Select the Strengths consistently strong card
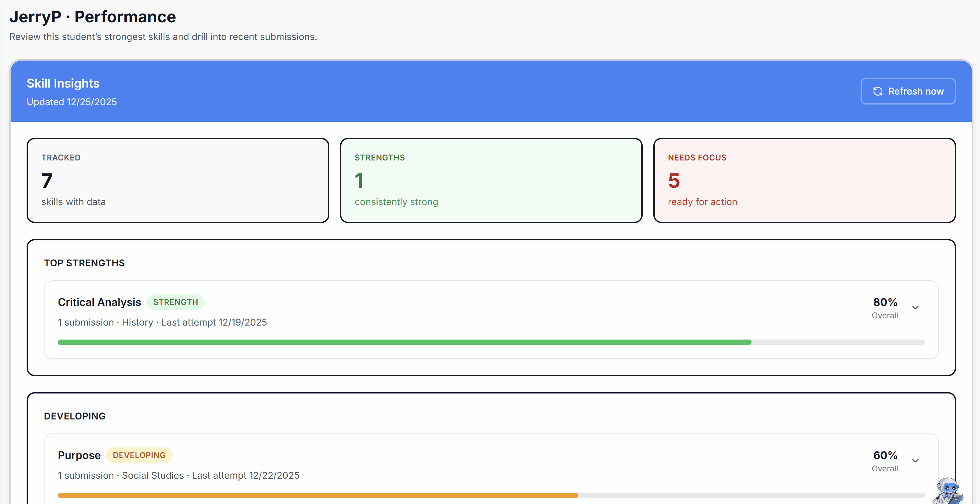Screen dimensions: 980x504 coord(491,180)
